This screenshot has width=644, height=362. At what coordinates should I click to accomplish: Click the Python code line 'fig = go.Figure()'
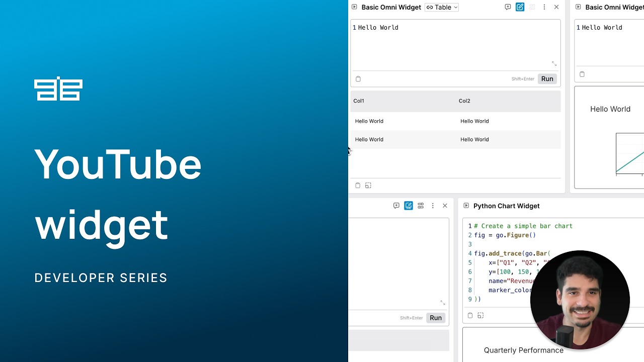pyautogui.click(x=505, y=235)
